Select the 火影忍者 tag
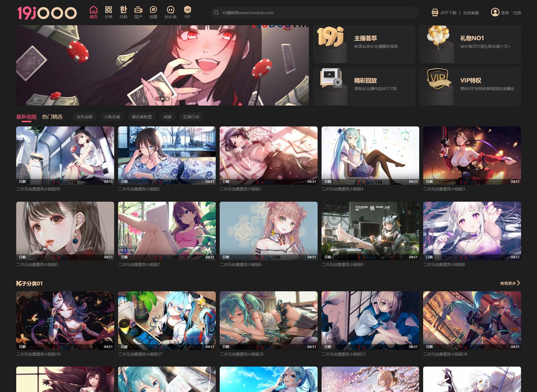Viewport: 537px width, 392px height. click(x=112, y=117)
